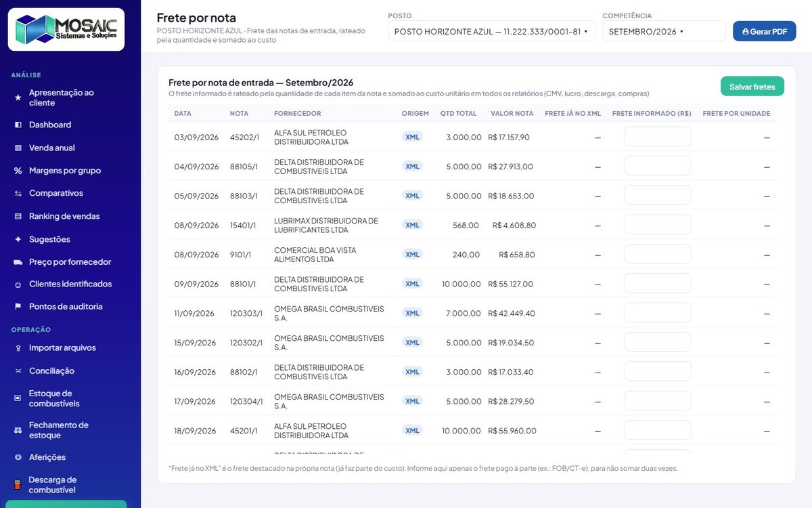This screenshot has width=812, height=508.
Task: Click the face icon for Clientes identificados
Action: click(18, 284)
